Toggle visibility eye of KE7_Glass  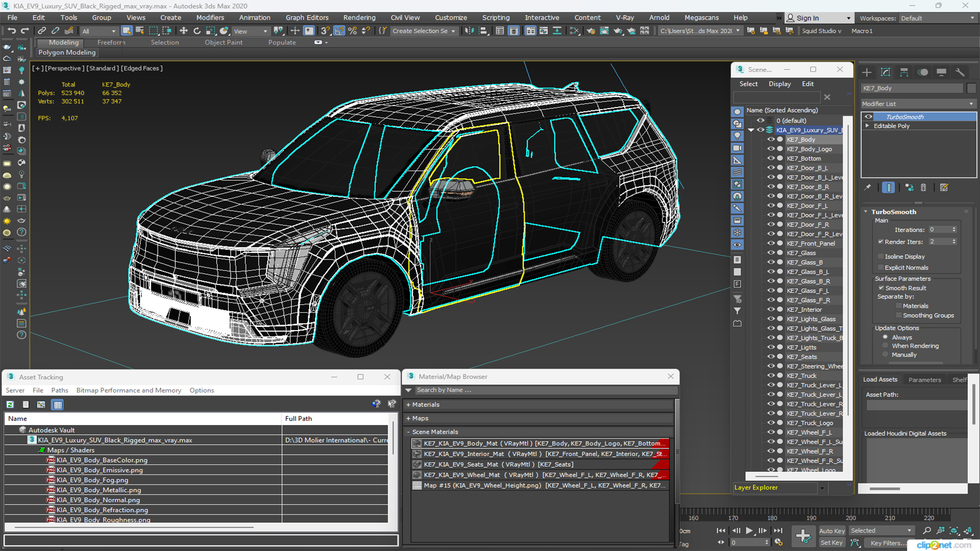(771, 253)
